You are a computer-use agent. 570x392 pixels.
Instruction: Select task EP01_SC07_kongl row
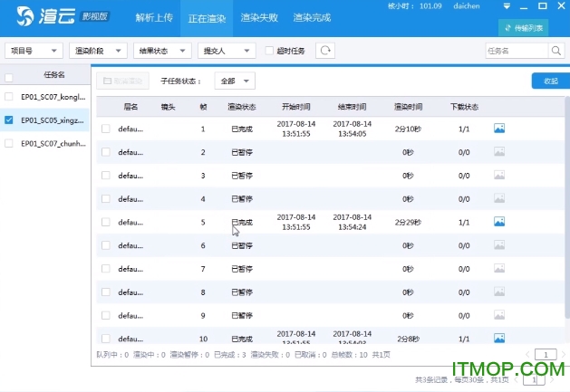[45, 97]
